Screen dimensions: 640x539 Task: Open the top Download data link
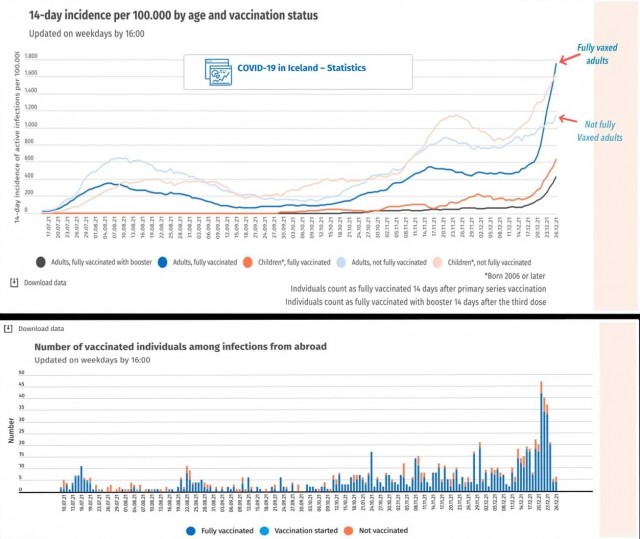pos(45,283)
